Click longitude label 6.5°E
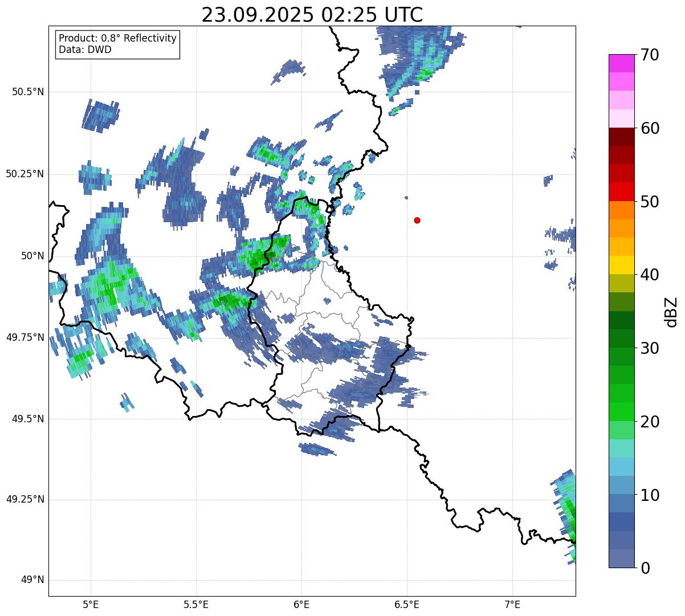The width and height of the screenshot is (685, 616). tap(407, 605)
